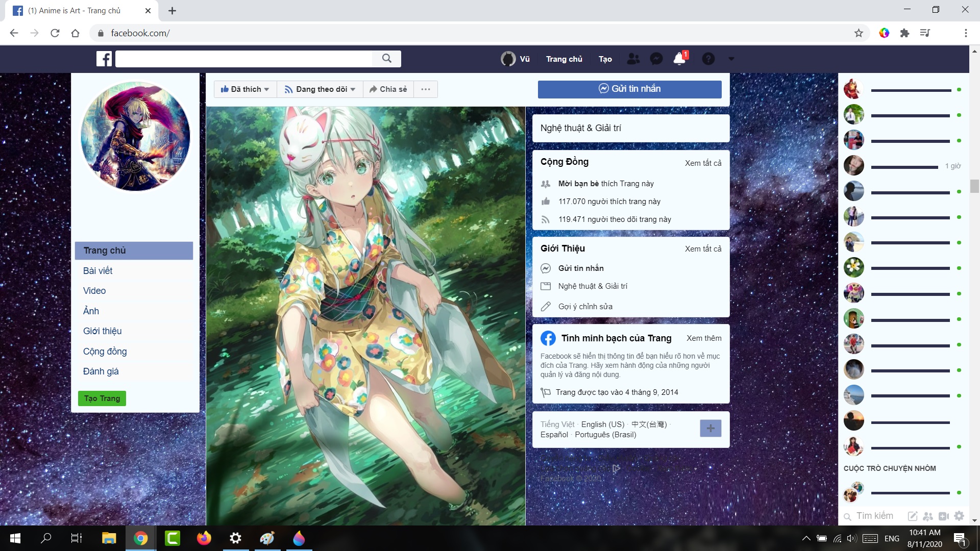Open the group chat avatar under Cuộc trò chuyện nhóm
980x551 pixels.
(853, 492)
